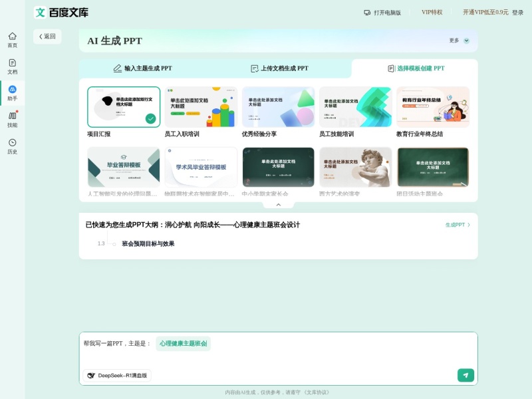The image size is (532, 399).
Task: Select the 团日活动主题班会 green board template
Action: pyautogui.click(x=433, y=167)
